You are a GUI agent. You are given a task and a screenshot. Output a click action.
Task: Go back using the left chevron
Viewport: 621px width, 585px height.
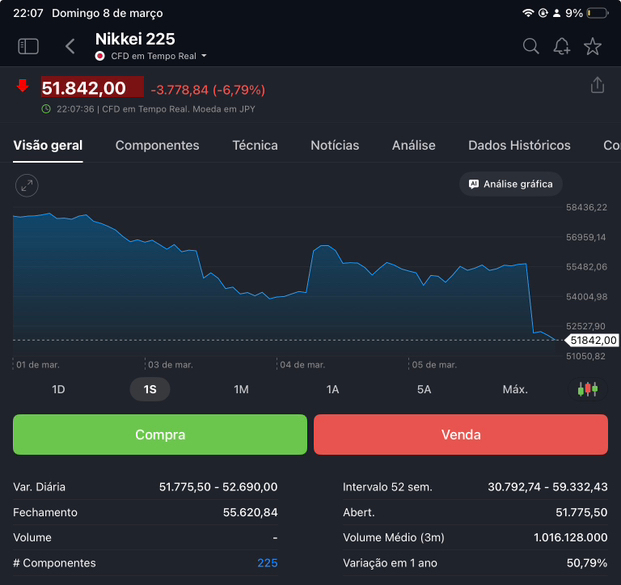click(70, 46)
